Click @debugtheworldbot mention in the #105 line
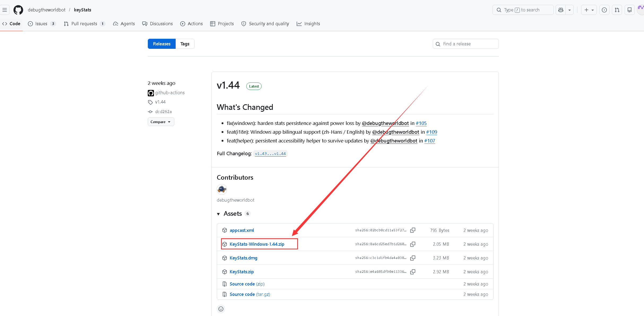The width and height of the screenshot is (644, 316). [x=385, y=123]
